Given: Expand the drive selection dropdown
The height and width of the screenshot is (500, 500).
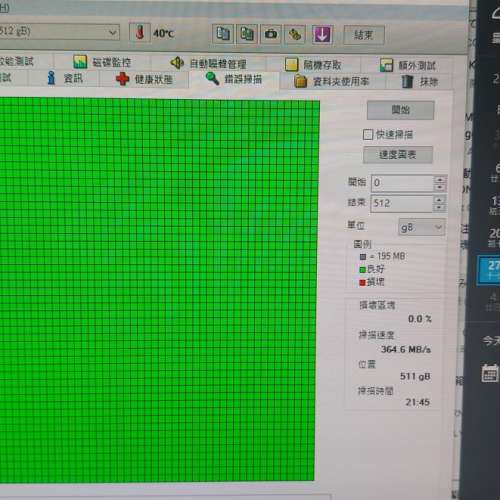Looking at the screenshot, I should click(x=113, y=33).
